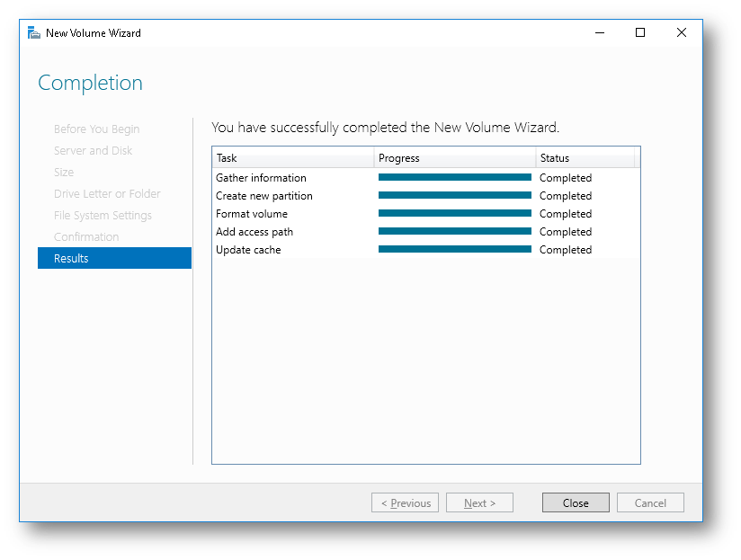This screenshot has height=560, width=741.
Task: Click the disabled Next button
Action: [479, 502]
